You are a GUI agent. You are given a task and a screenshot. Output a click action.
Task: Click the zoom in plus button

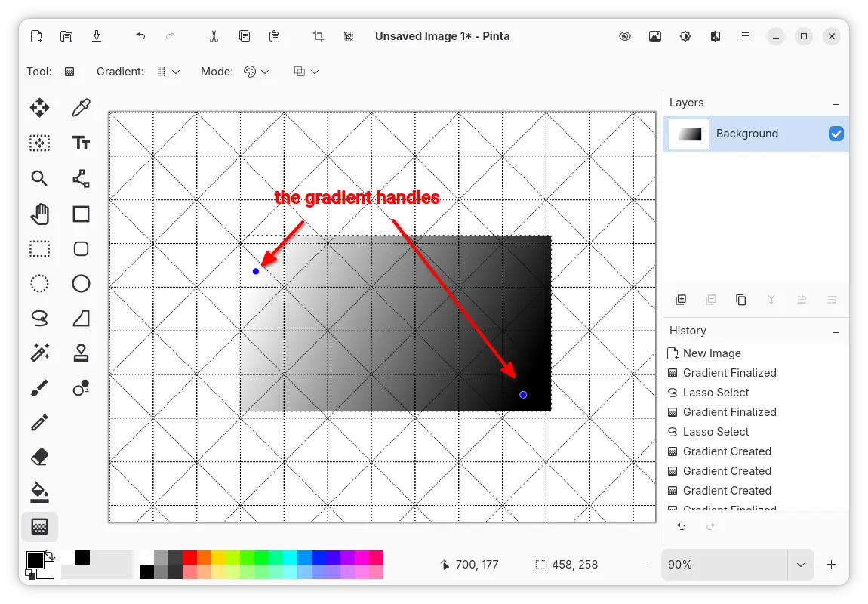point(831,565)
